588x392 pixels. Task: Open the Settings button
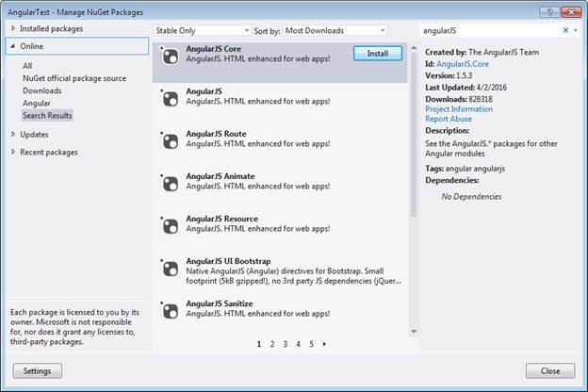37,371
